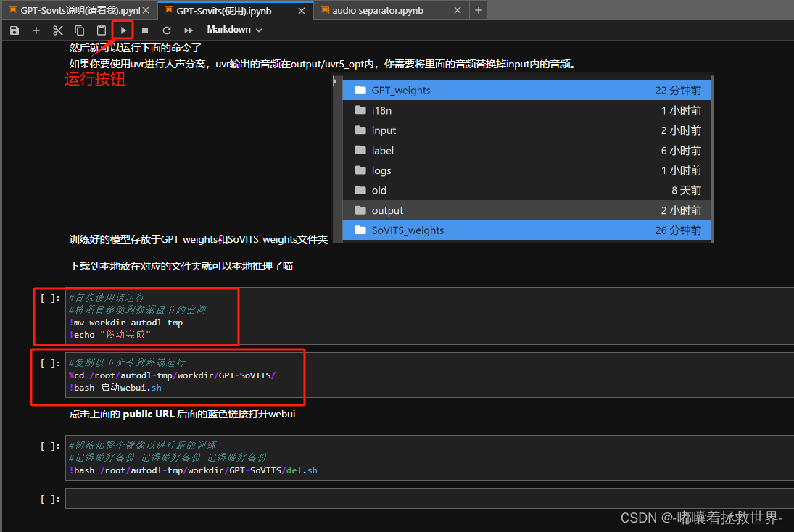Click the folder icon next to logs

coord(360,170)
